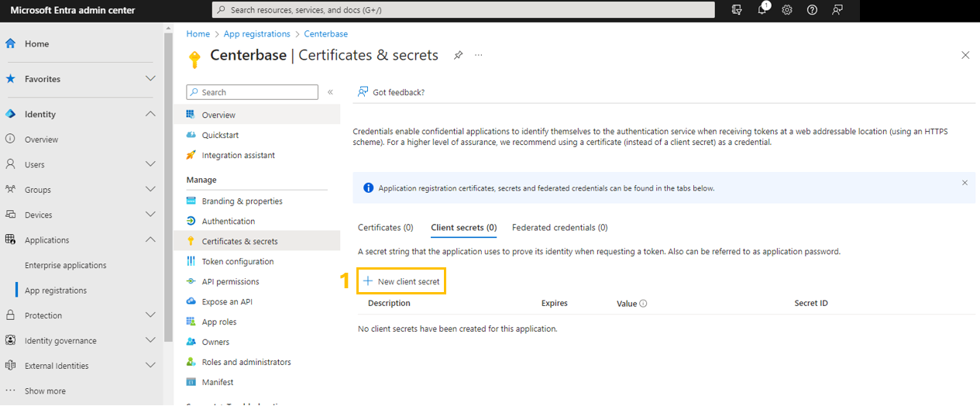980x406 pixels.
Task: Open App registrations in sidebar
Action: pyautogui.click(x=56, y=291)
